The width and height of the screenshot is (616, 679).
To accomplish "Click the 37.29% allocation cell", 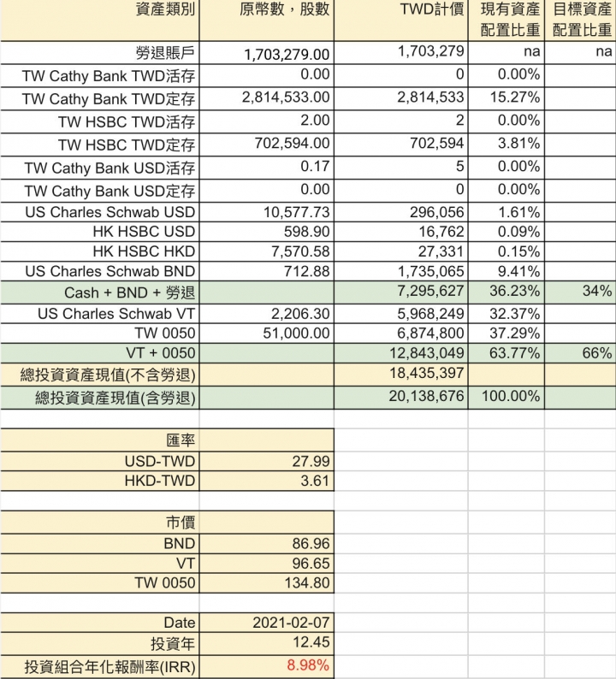I will 506,334.
